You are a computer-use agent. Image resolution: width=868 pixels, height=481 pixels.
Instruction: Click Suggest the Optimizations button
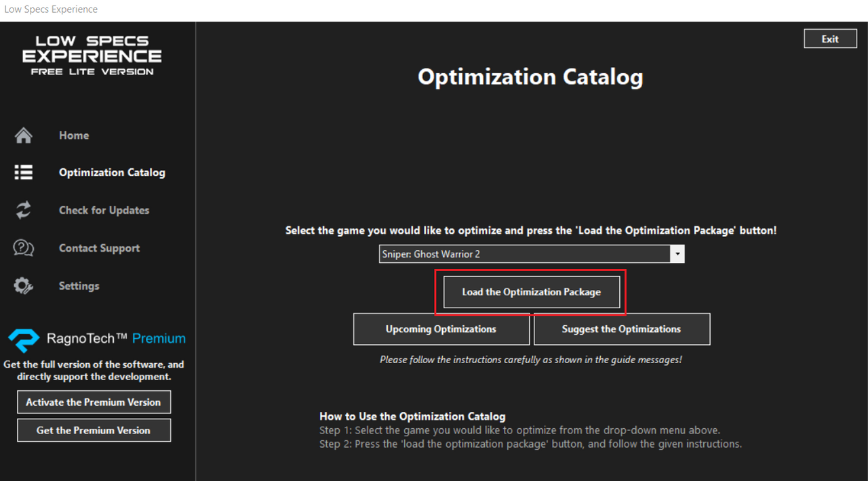click(x=621, y=329)
